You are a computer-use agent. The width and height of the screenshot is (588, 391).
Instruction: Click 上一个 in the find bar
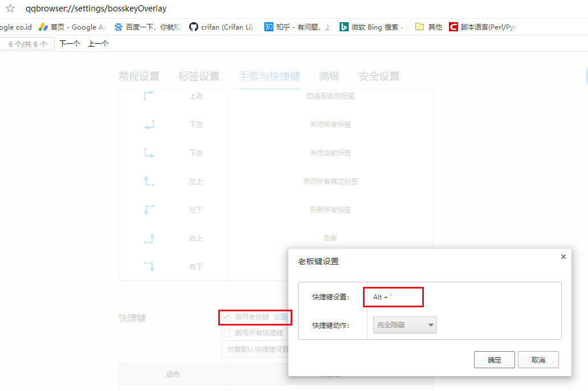pyautogui.click(x=98, y=43)
